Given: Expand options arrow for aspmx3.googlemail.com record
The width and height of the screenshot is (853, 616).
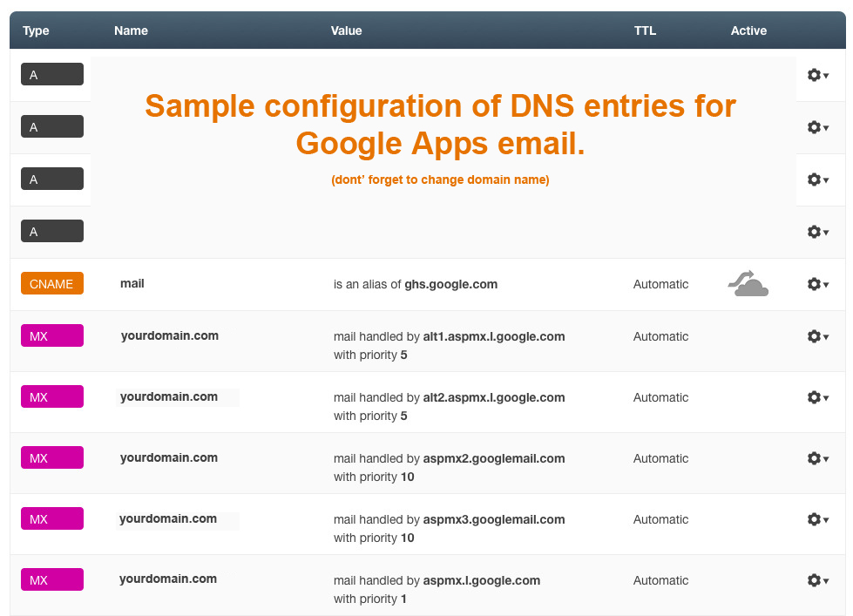Looking at the screenshot, I should [x=826, y=520].
